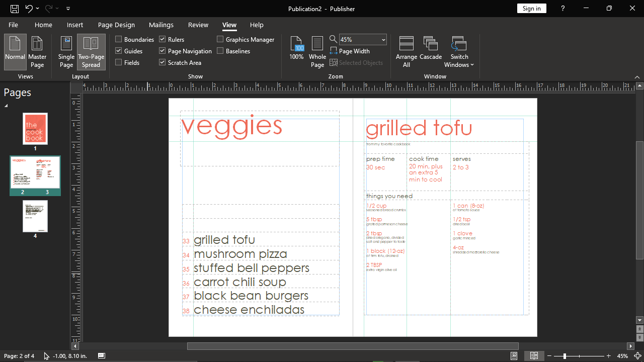Image resolution: width=644 pixels, height=362 pixels.
Task: Click 'mushroom pizza' list entry
Action: click(x=240, y=254)
